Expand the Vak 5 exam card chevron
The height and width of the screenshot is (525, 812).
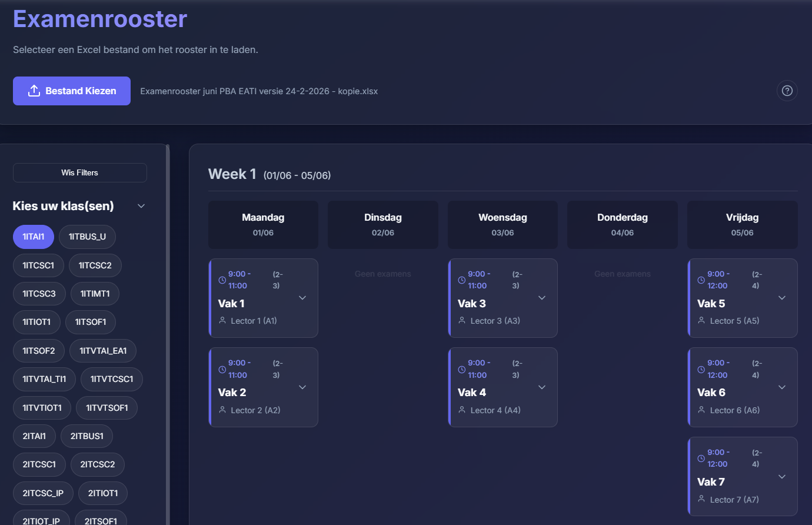pos(782,298)
